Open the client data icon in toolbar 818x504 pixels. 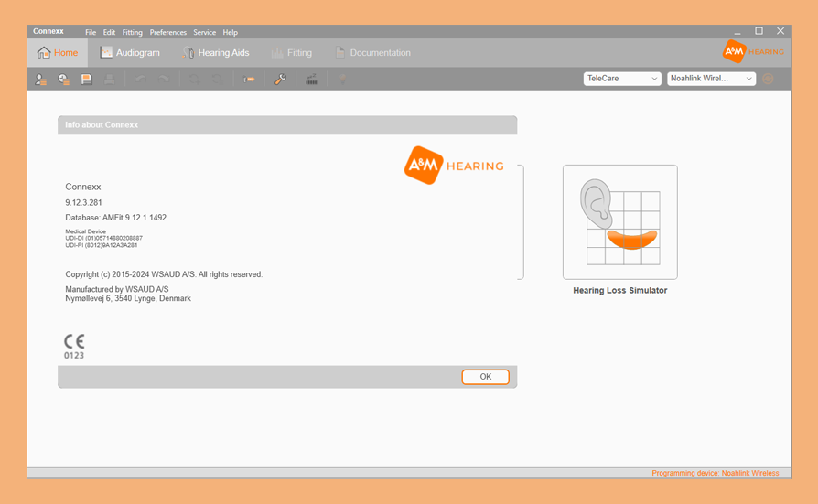pos(40,80)
